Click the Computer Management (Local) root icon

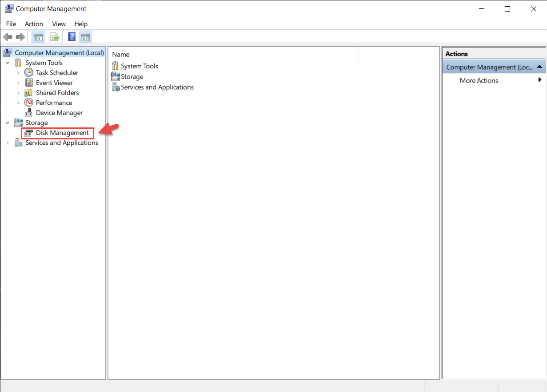pos(8,53)
